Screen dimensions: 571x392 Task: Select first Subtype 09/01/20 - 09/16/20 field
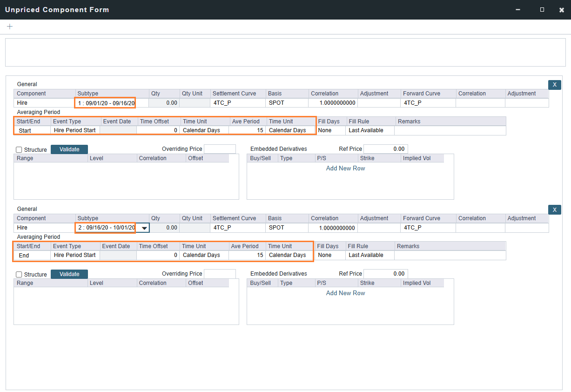point(106,103)
